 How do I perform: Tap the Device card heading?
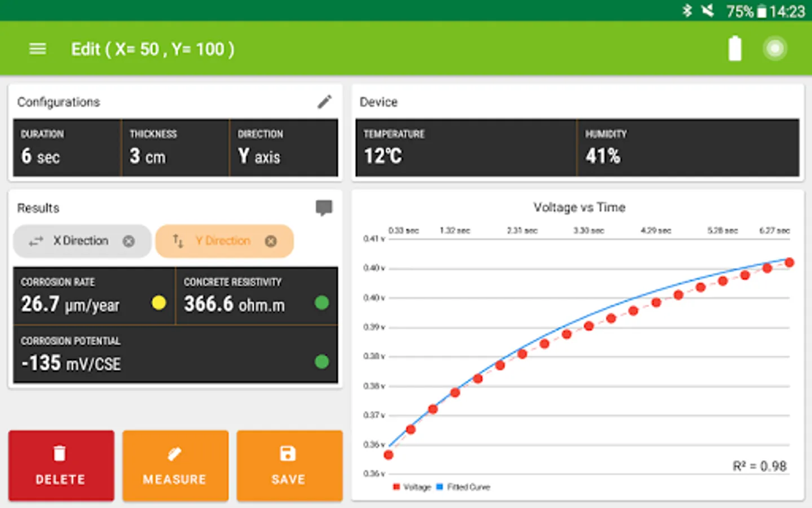point(378,102)
